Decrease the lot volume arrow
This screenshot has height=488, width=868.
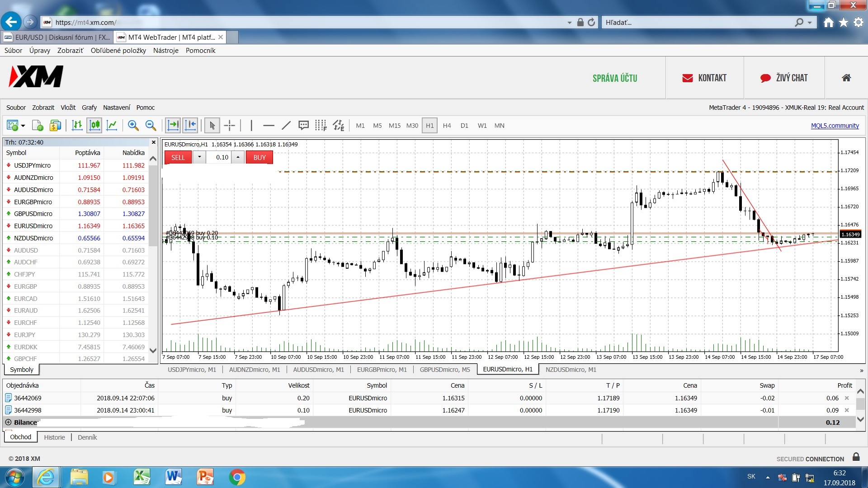pos(199,157)
